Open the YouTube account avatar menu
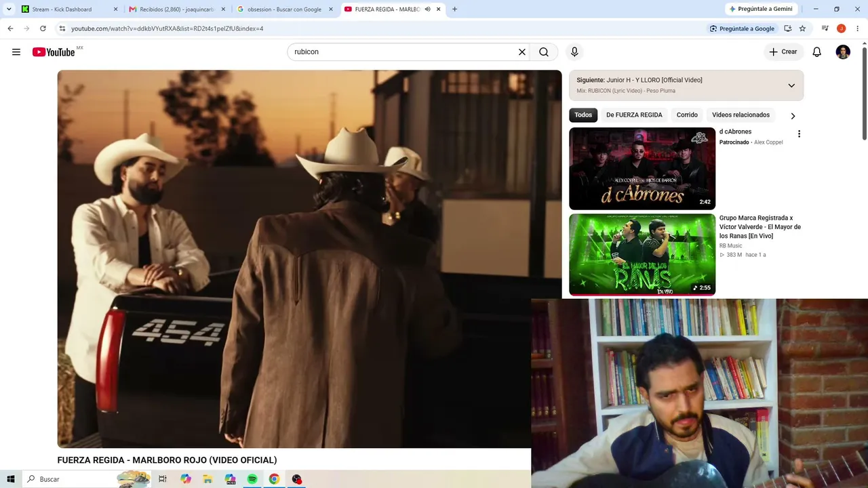 point(843,52)
